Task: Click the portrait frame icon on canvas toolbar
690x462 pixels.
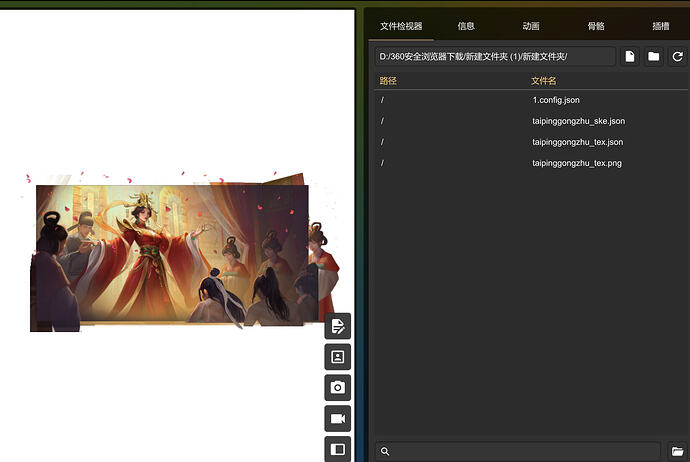Action: 338,357
